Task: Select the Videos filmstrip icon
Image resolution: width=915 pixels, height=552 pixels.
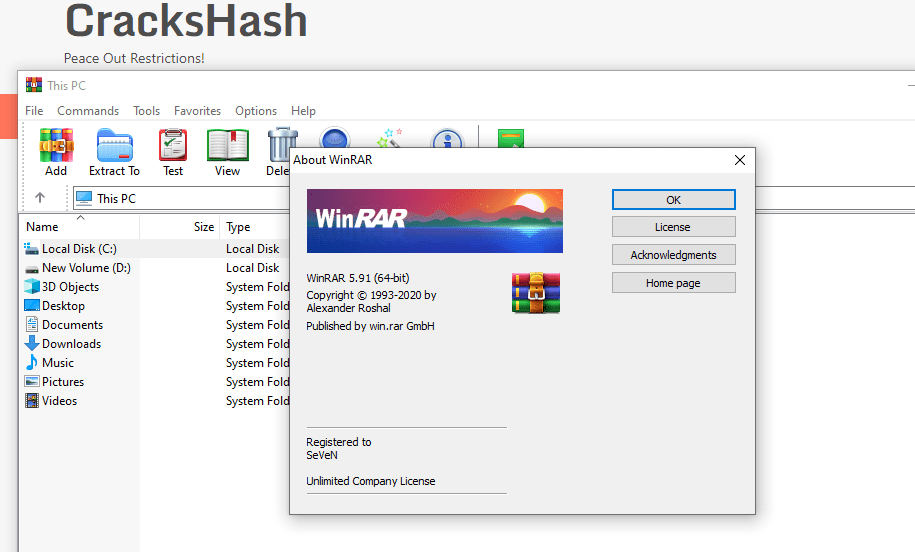Action: [32, 401]
